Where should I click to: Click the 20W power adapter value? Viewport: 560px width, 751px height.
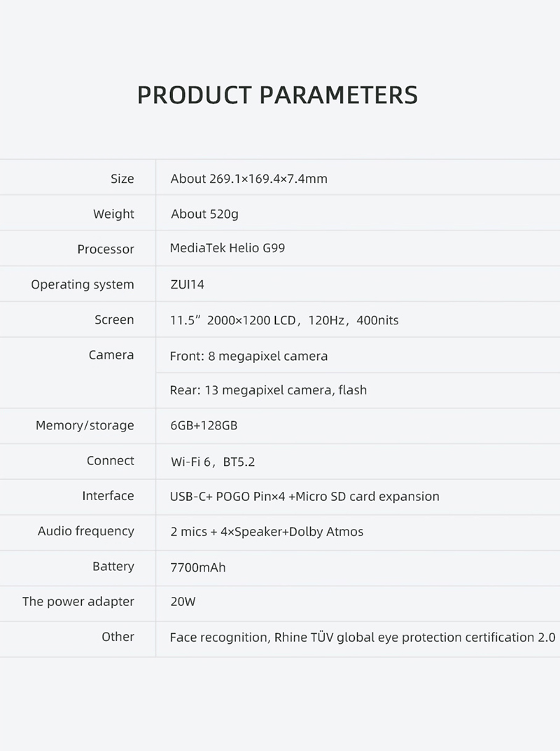[x=183, y=602]
